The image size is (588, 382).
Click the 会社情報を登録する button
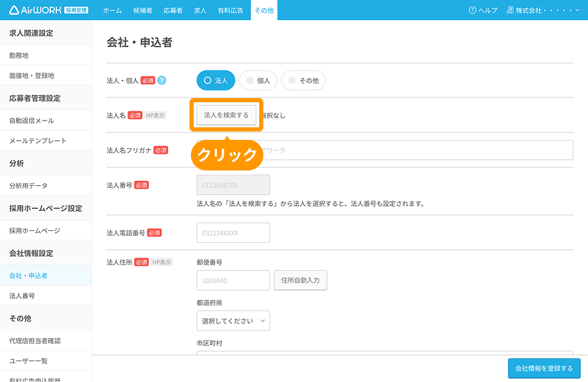click(544, 369)
